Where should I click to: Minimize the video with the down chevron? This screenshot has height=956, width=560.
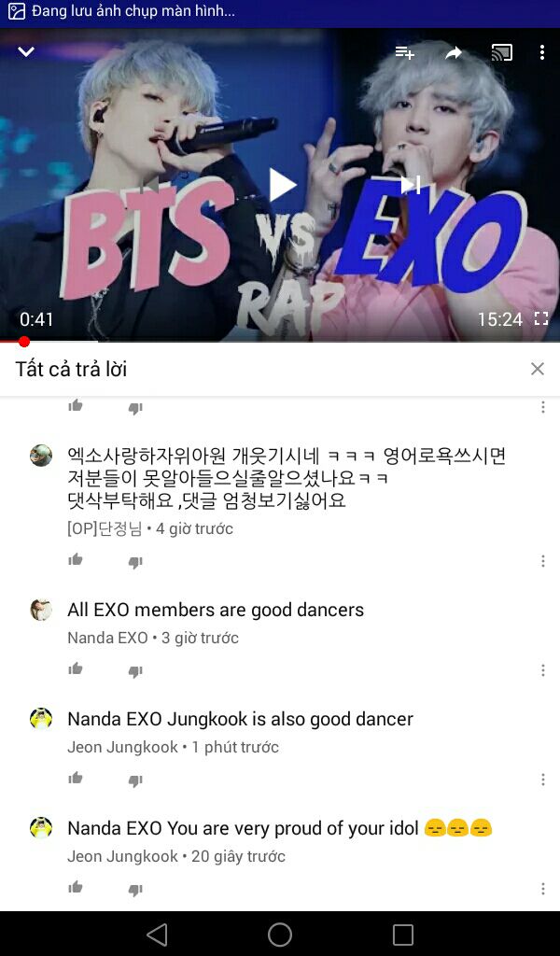point(25,52)
